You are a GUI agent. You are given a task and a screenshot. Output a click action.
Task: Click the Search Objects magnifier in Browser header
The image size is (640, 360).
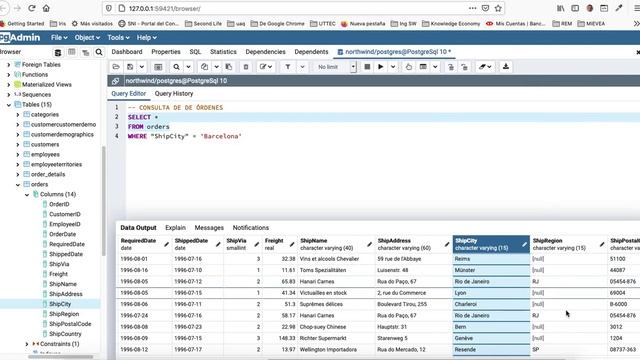99,52
